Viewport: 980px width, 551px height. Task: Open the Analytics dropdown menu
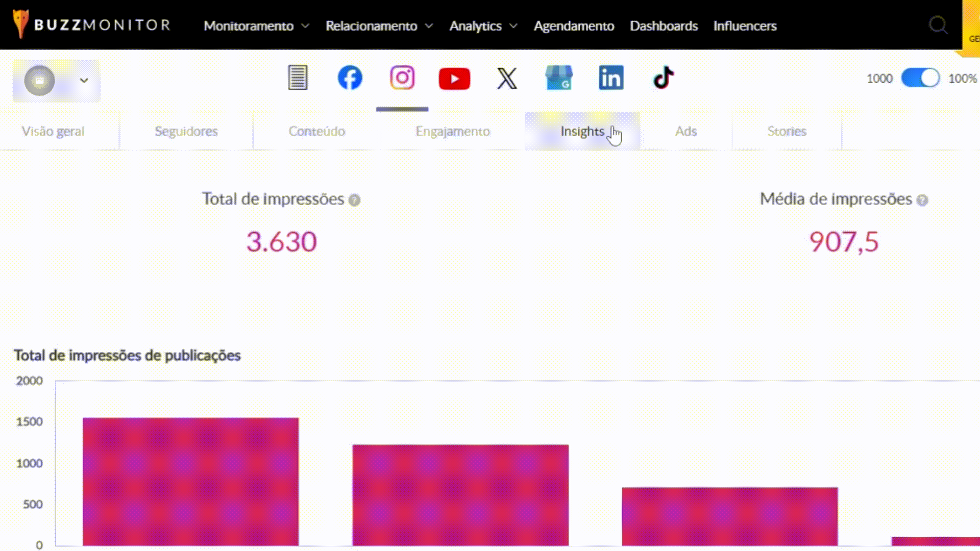tap(483, 26)
